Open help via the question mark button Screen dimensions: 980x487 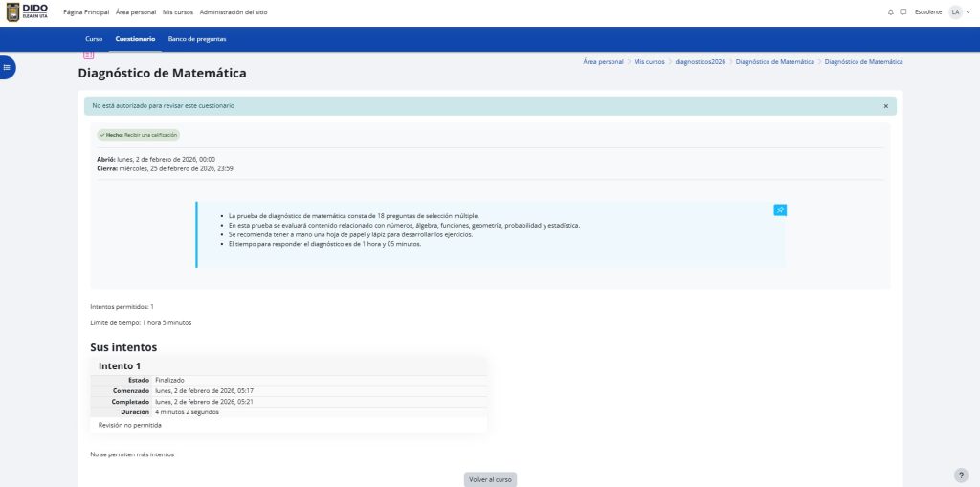pyautogui.click(x=961, y=475)
